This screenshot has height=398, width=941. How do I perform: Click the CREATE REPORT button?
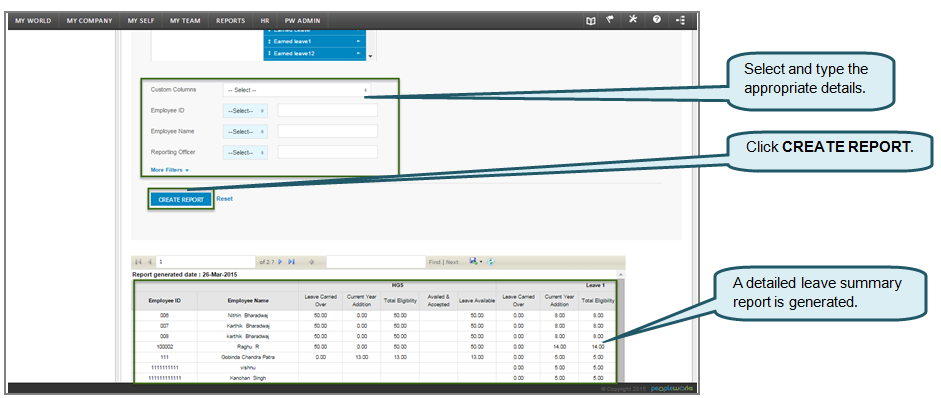pyautogui.click(x=181, y=200)
